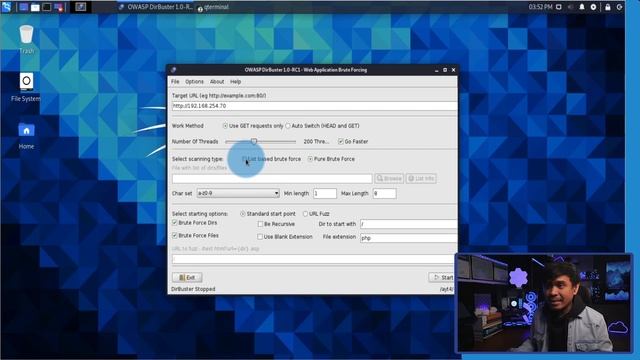Click the Target URL input field

pos(314,106)
